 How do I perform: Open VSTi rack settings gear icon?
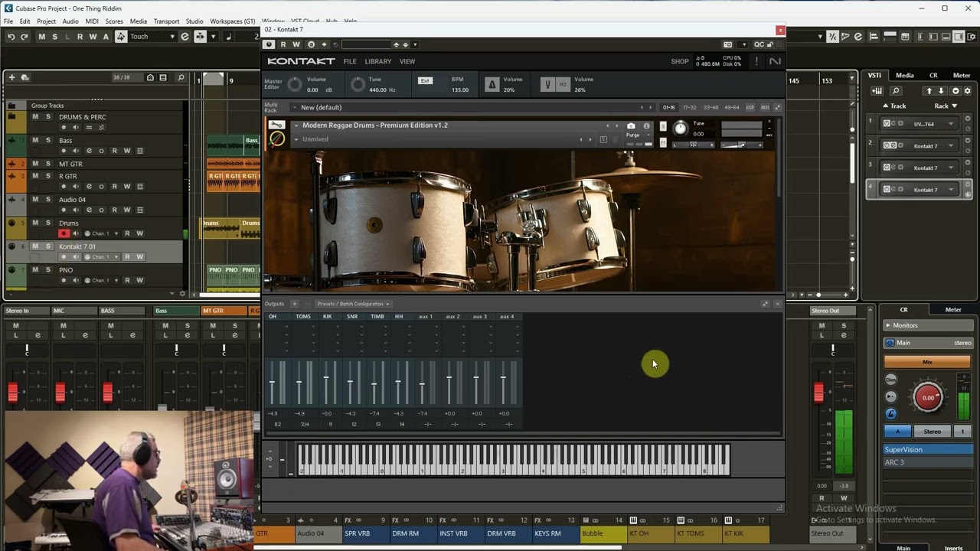966,91
